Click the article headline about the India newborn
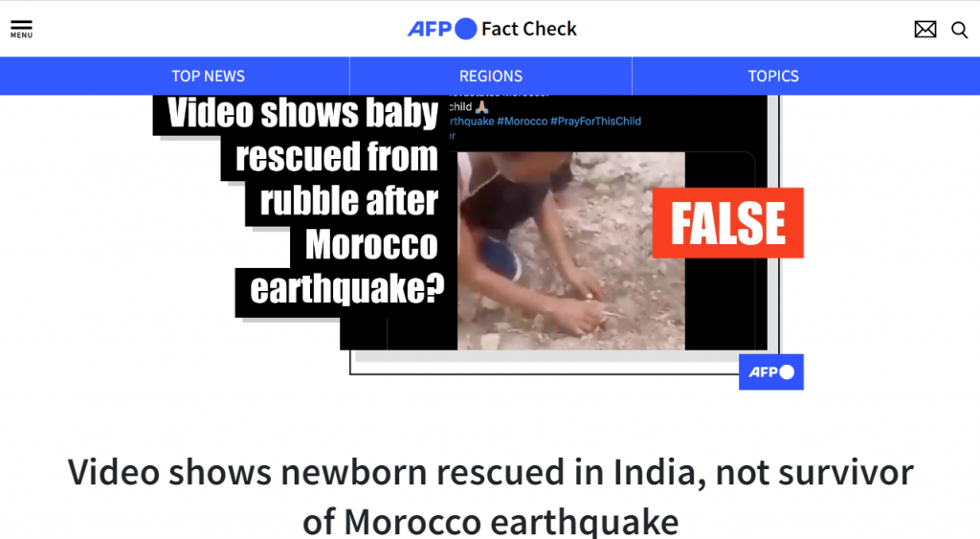980x539 pixels. coord(491,496)
